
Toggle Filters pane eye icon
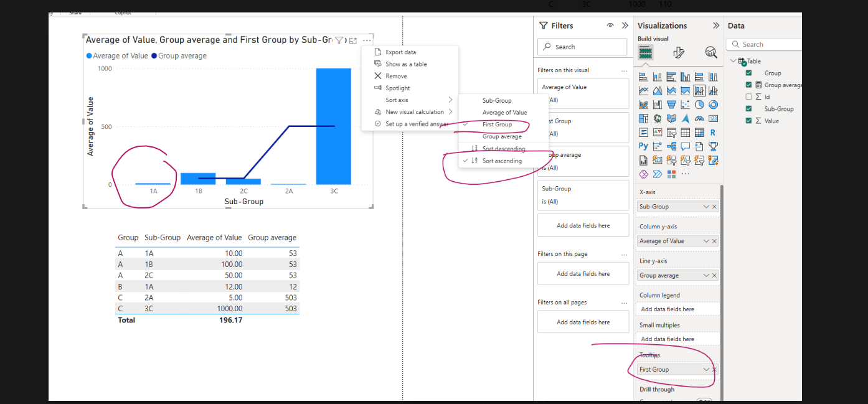(x=610, y=26)
